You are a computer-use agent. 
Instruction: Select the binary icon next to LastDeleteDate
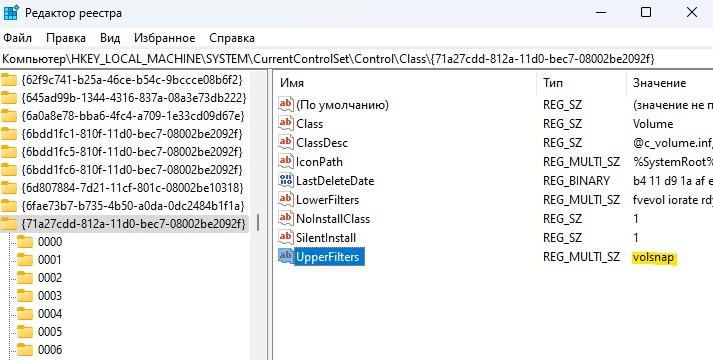(286, 180)
